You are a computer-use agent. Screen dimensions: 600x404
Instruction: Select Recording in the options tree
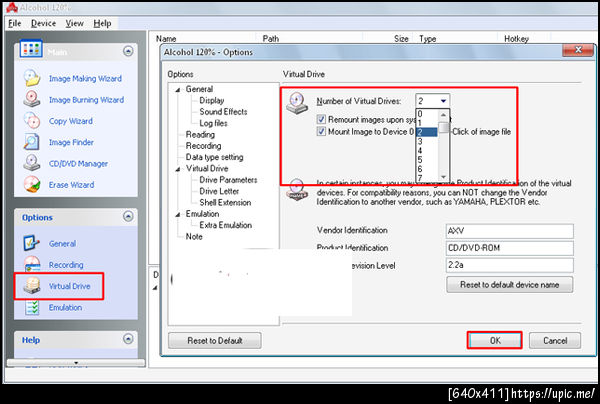click(x=203, y=146)
